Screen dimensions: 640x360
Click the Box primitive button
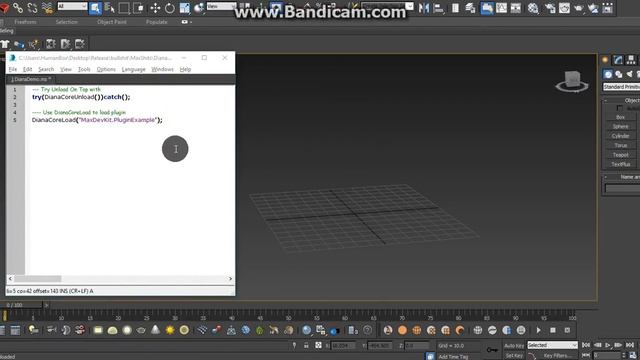click(x=620, y=117)
